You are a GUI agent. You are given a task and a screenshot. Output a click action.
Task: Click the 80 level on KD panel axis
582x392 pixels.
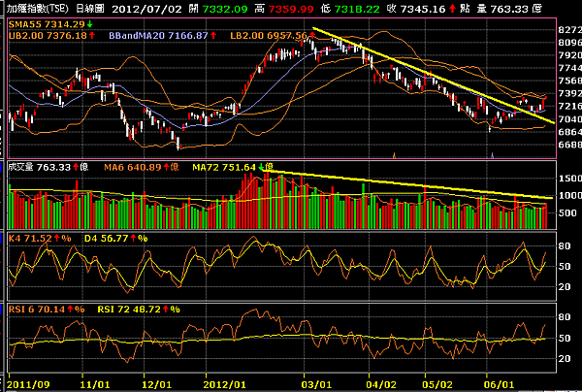[565, 246]
